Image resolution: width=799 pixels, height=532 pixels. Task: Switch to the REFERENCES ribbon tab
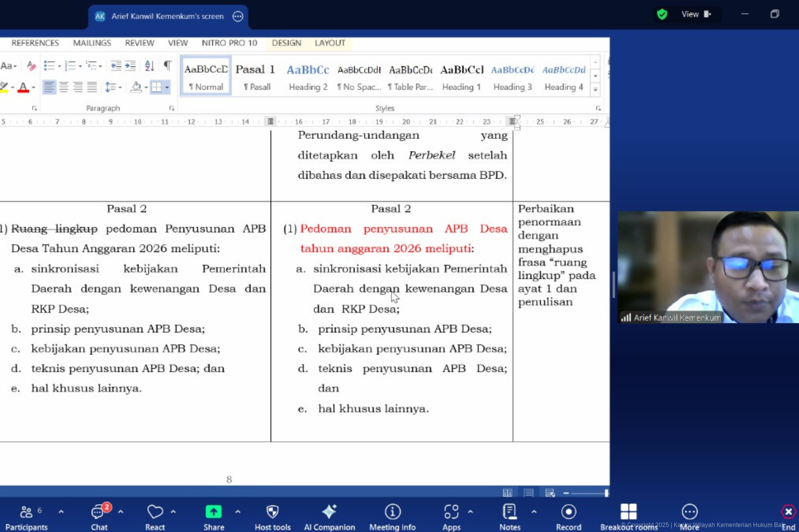tap(35, 43)
